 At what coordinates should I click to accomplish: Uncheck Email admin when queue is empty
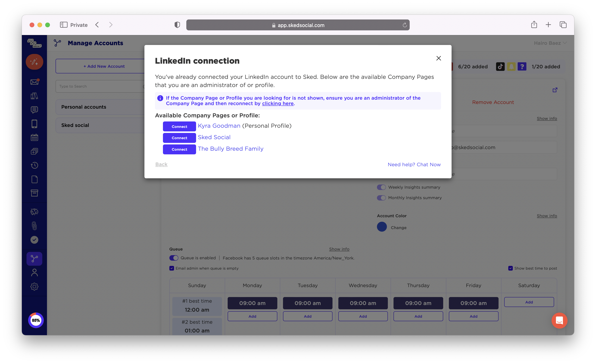pos(172,268)
